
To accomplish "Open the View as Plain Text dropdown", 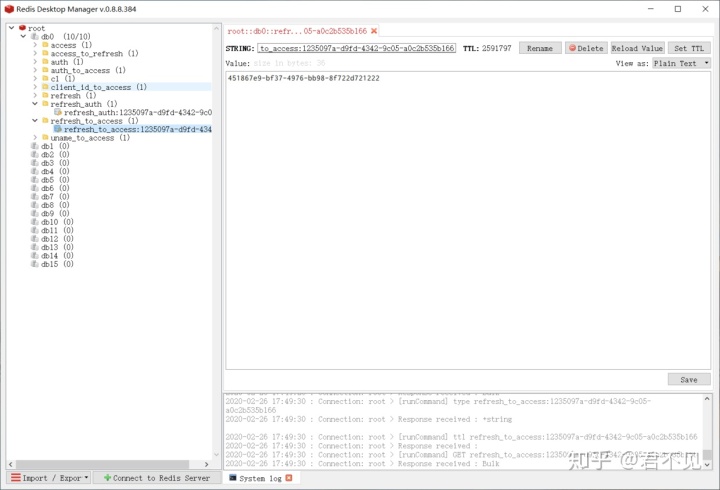I will (x=681, y=63).
